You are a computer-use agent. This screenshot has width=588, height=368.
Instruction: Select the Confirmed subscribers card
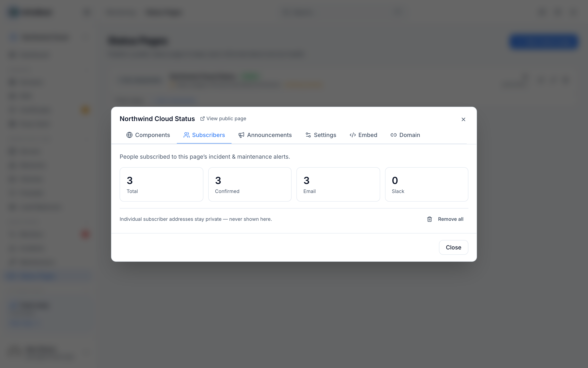250,184
